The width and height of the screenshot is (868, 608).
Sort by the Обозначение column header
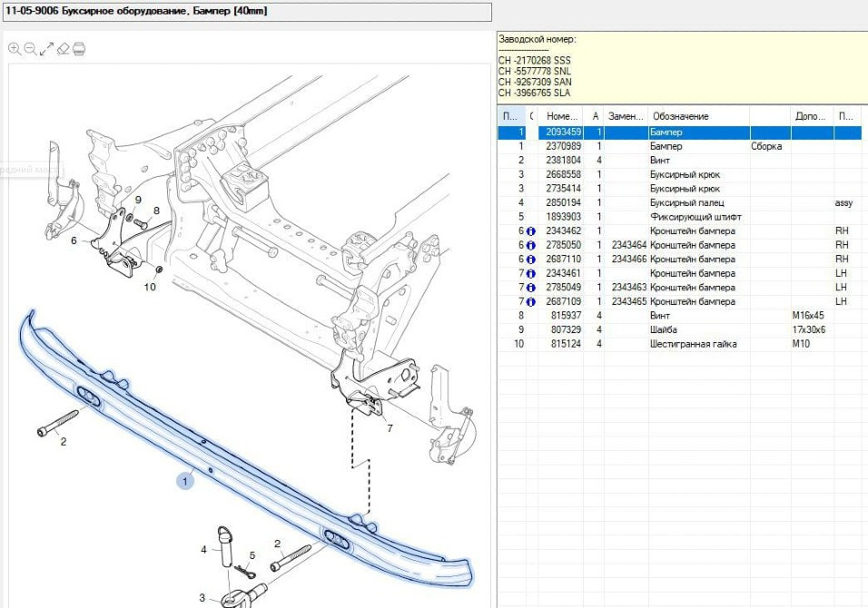[679, 116]
